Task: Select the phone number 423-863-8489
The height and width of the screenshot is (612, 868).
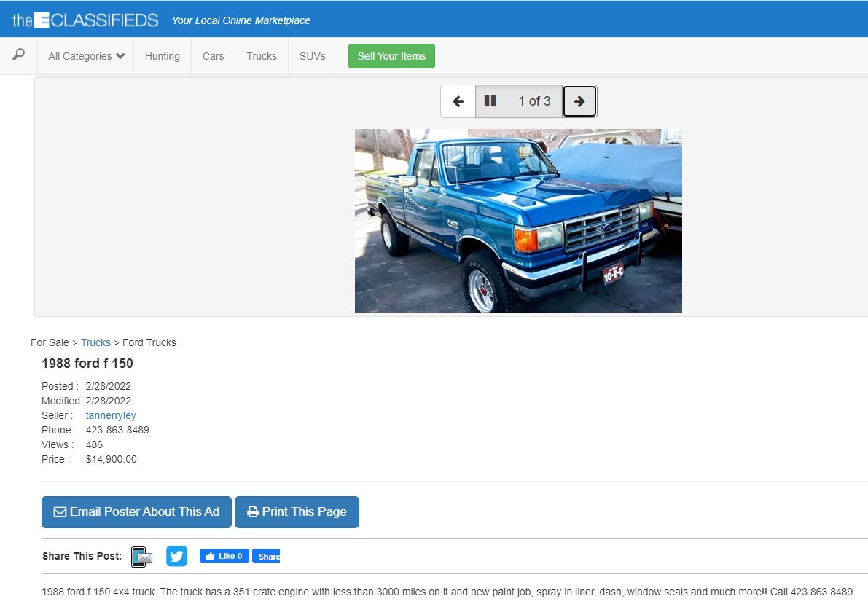Action: 117,430
